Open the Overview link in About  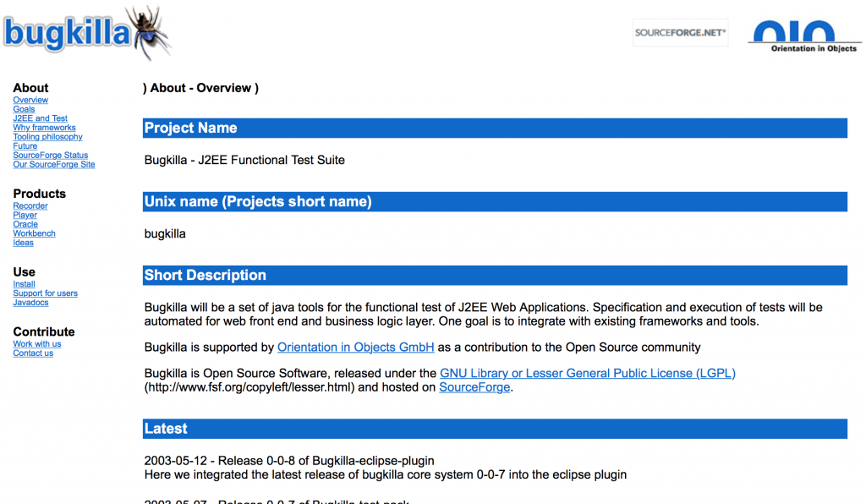(30, 100)
